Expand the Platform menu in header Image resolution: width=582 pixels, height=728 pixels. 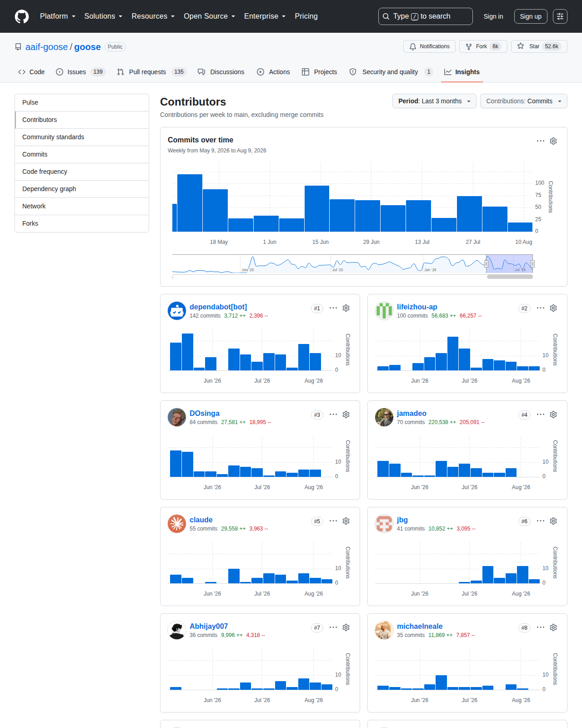coord(58,16)
